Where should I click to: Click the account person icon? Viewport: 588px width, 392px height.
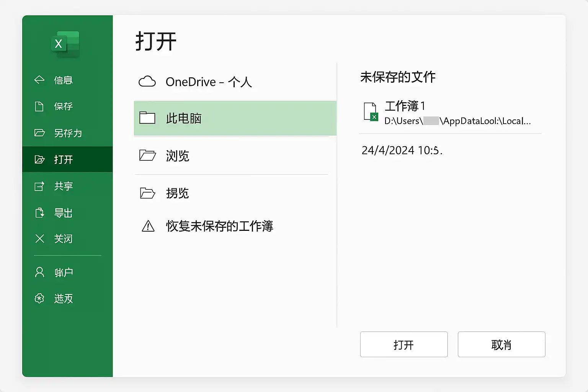tap(39, 272)
